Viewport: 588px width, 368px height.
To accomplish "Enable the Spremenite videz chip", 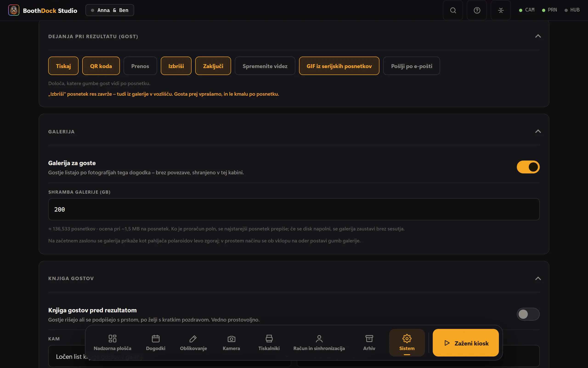I will tap(265, 66).
